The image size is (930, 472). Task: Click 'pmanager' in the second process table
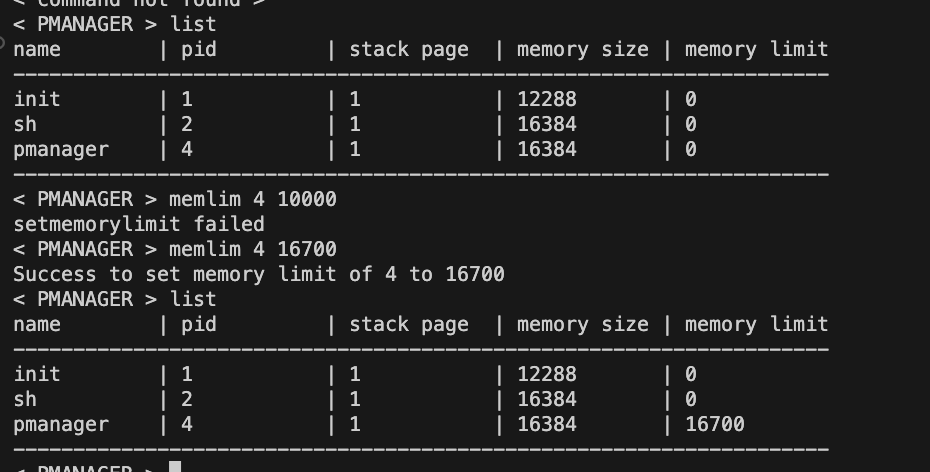tap(61, 425)
